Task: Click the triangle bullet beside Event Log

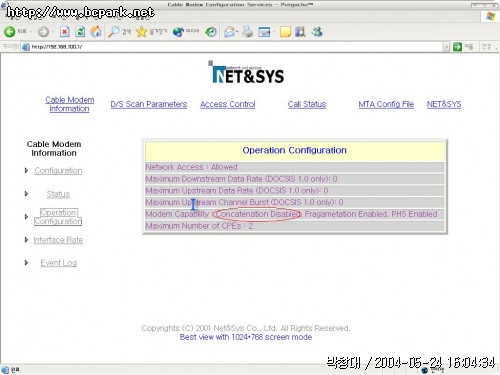Action: click(x=26, y=263)
